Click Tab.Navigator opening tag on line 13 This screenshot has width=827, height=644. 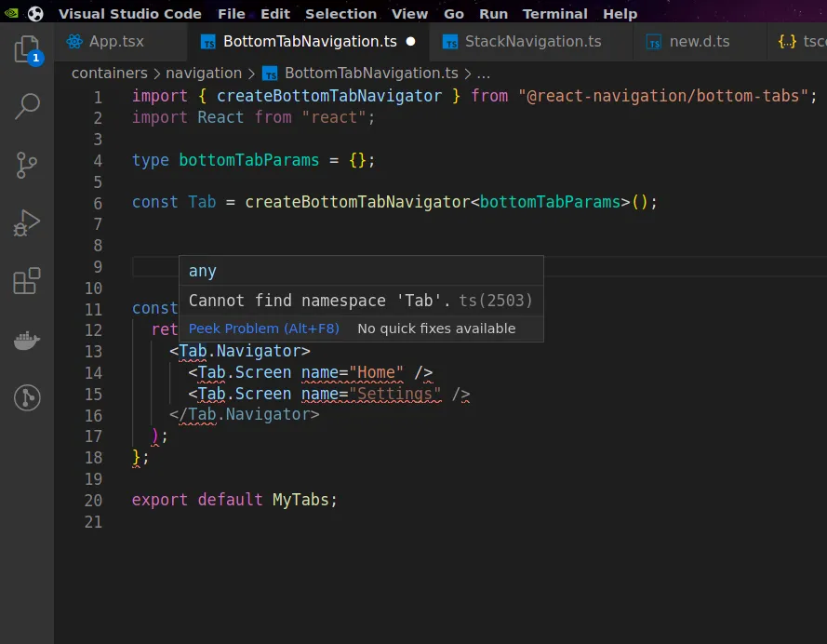(x=239, y=351)
